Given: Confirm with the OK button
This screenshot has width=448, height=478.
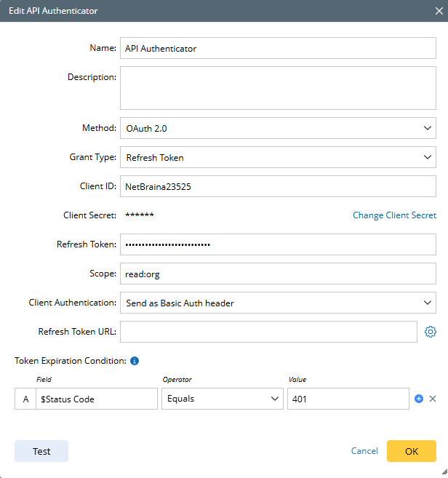Looking at the screenshot, I should click(412, 451).
